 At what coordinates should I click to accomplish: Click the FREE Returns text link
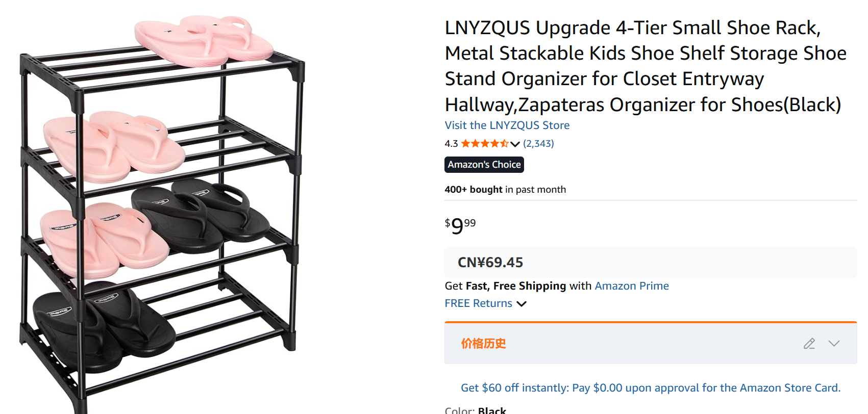tap(478, 303)
